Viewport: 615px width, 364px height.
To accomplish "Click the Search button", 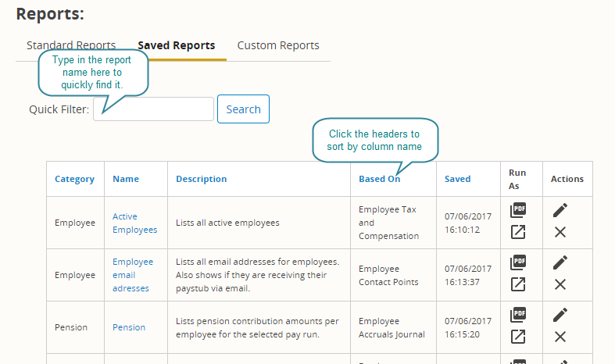I will tap(243, 109).
